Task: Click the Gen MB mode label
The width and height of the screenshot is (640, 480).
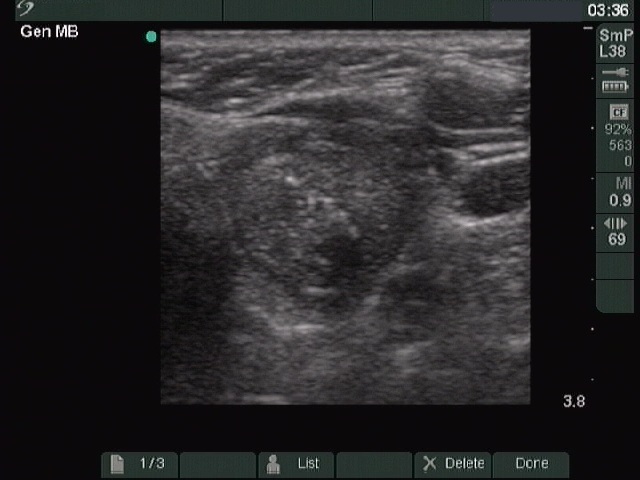Action: pos(49,32)
